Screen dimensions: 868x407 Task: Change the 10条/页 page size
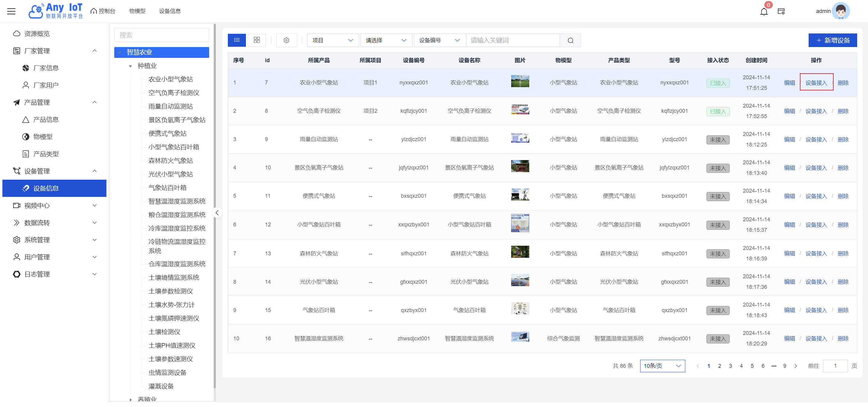pos(662,366)
